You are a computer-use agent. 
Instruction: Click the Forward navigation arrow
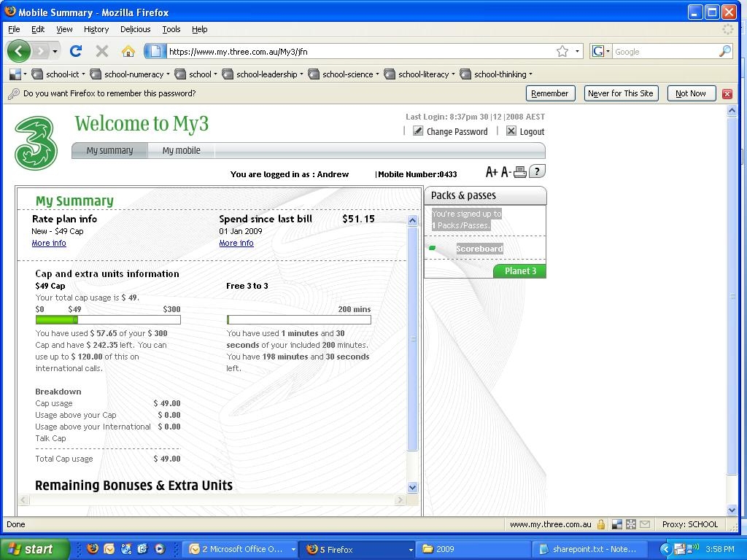41,51
